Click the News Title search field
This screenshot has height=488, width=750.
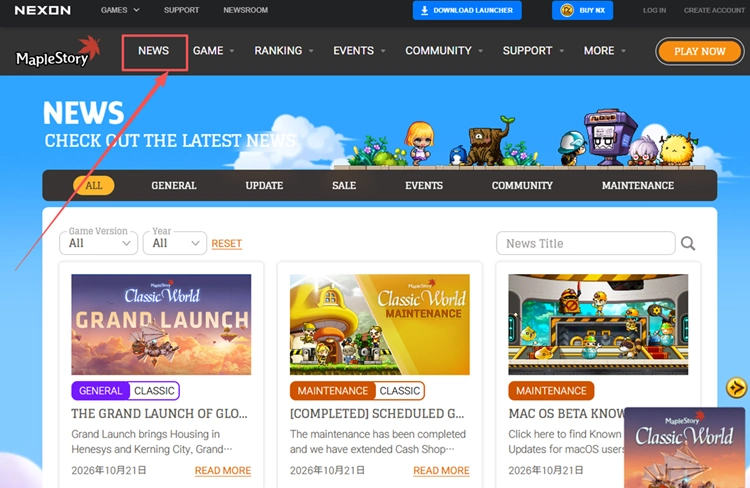(585, 244)
